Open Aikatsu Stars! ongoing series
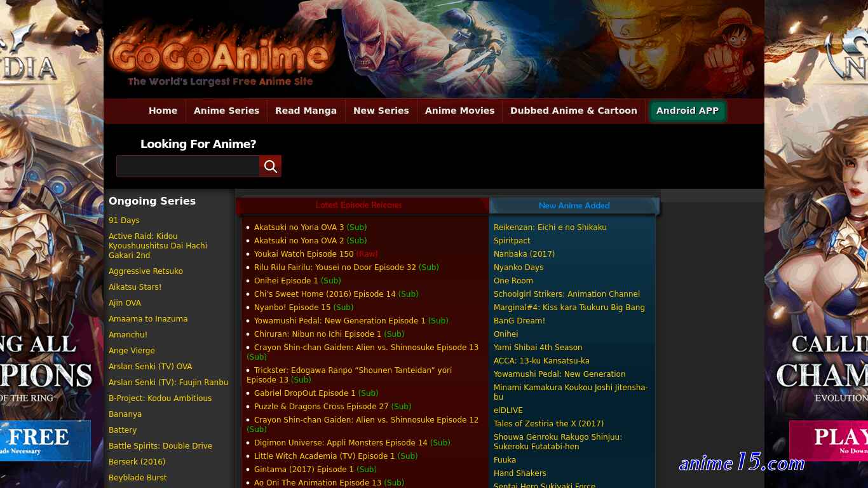Viewport: 868px width, 488px height. tap(135, 287)
